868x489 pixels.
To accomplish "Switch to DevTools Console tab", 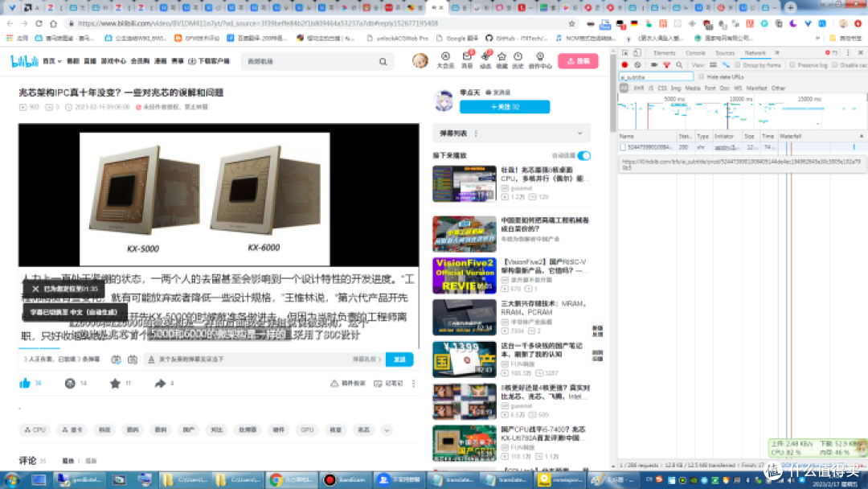I will tap(695, 52).
